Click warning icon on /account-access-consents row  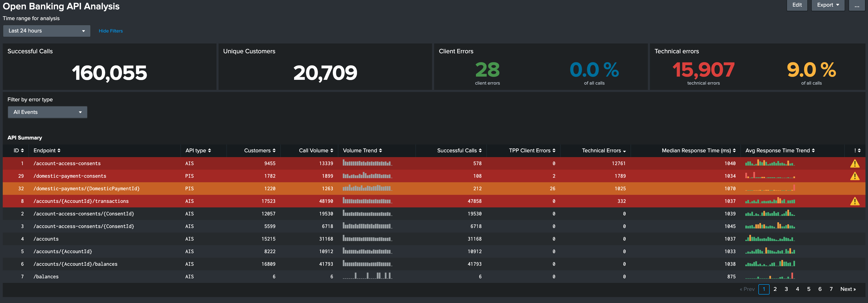tap(854, 164)
